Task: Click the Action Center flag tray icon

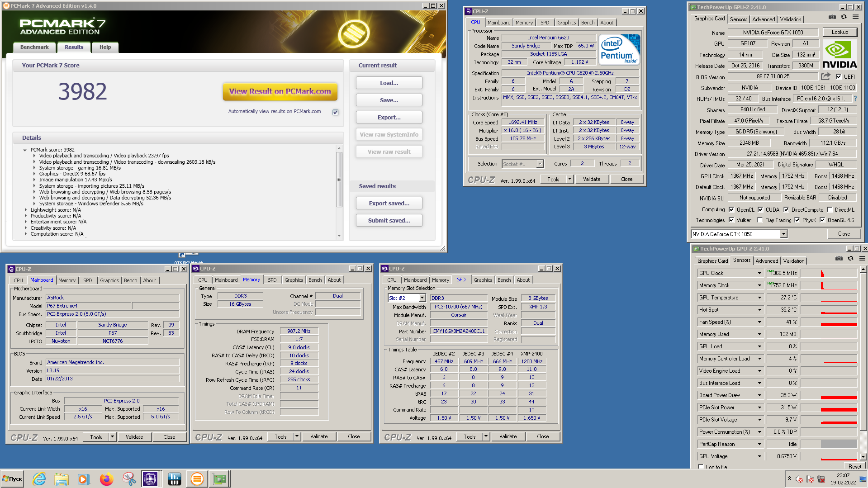Action: (x=810, y=479)
